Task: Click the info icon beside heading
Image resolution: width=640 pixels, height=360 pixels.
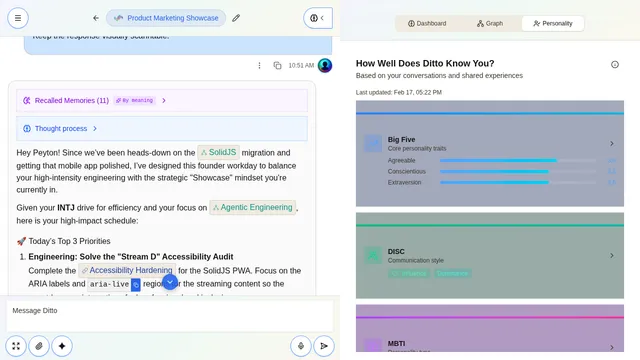Action: click(x=615, y=64)
